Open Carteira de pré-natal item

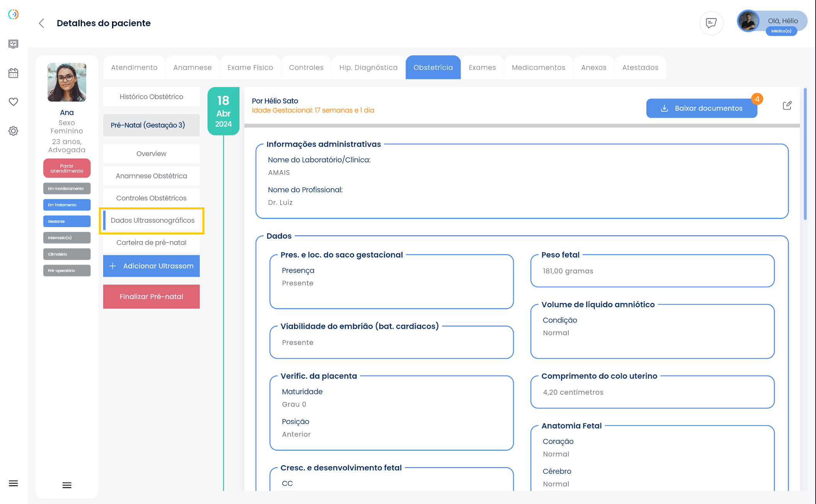151,243
